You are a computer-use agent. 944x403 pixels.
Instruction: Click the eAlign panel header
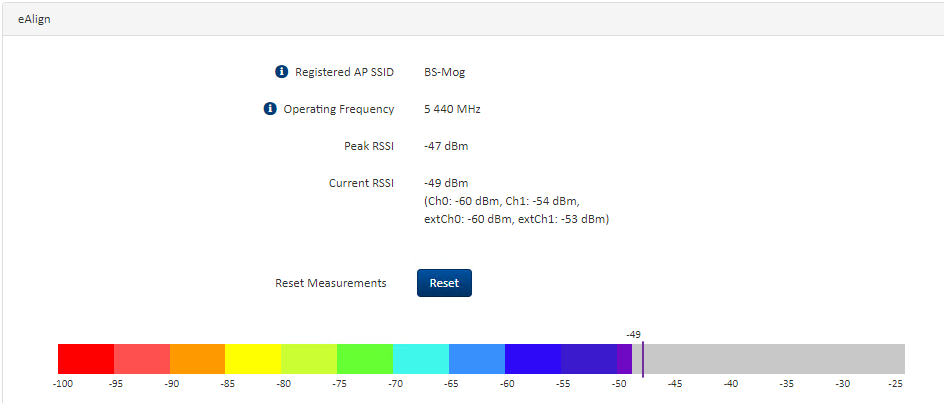coord(472,19)
